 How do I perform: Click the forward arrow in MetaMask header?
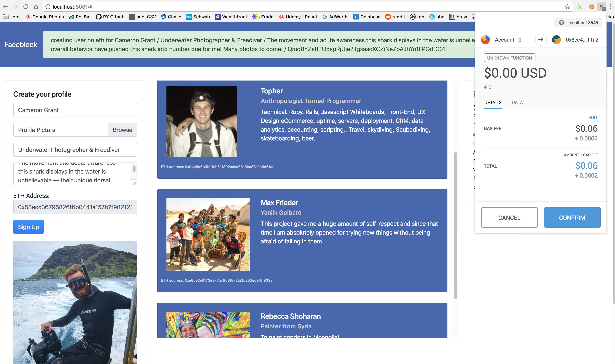tap(541, 39)
